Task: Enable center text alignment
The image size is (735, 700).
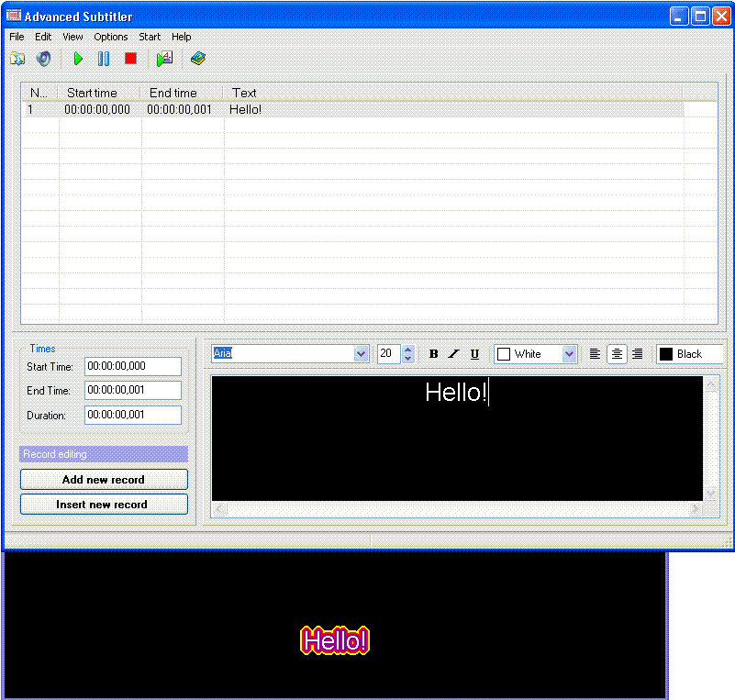Action: pyautogui.click(x=616, y=353)
